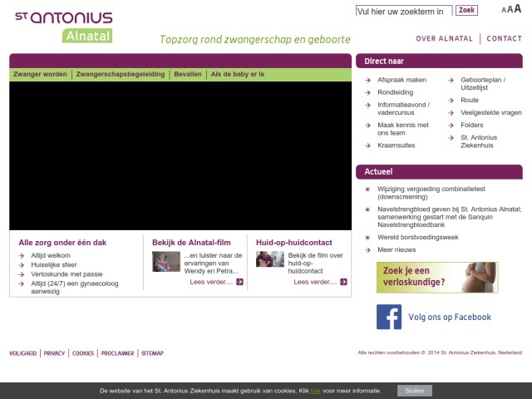Click the Sluiten cookie notice button
The height and width of the screenshot is (399, 532).
tap(414, 391)
